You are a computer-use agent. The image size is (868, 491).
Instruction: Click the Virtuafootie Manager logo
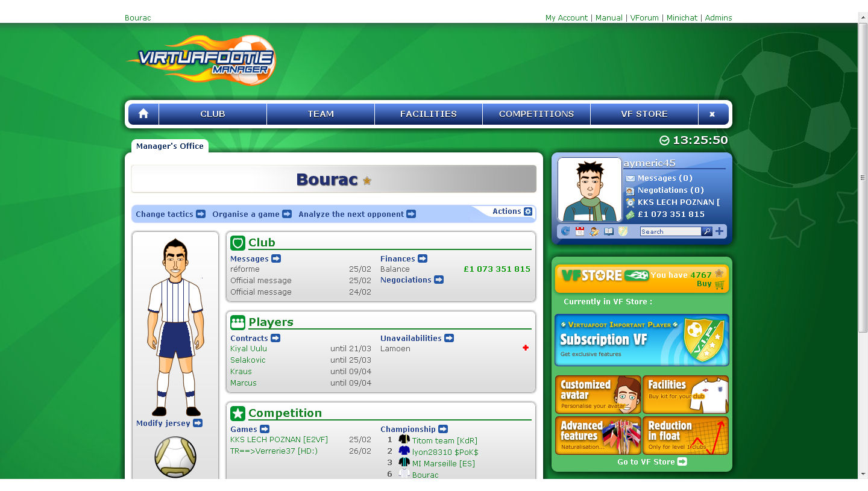201,59
